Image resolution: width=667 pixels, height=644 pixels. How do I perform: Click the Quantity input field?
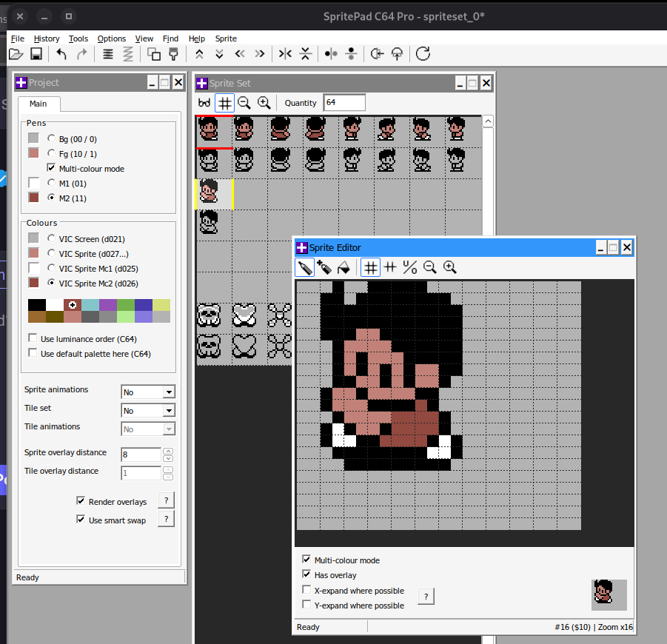tap(344, 103)
